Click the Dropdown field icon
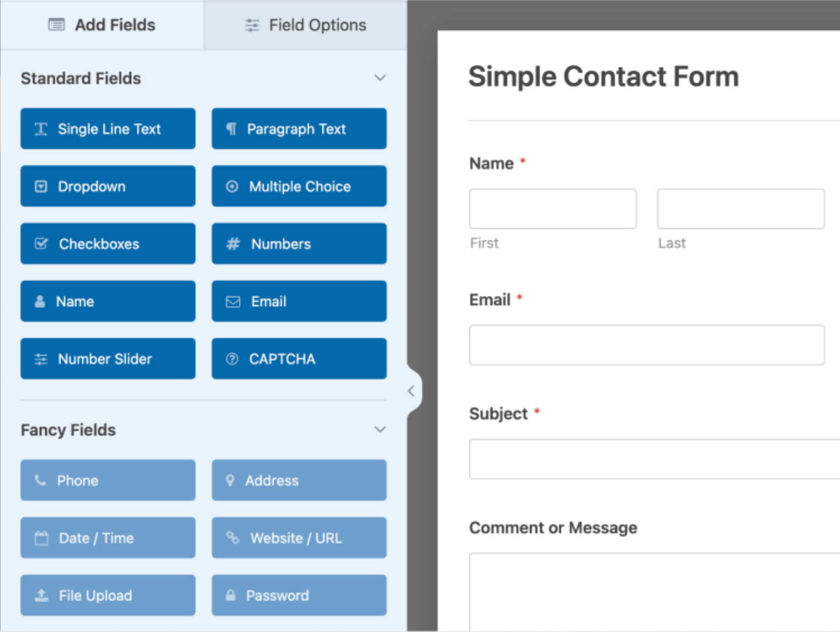The image size is (840, 632). 41,187
